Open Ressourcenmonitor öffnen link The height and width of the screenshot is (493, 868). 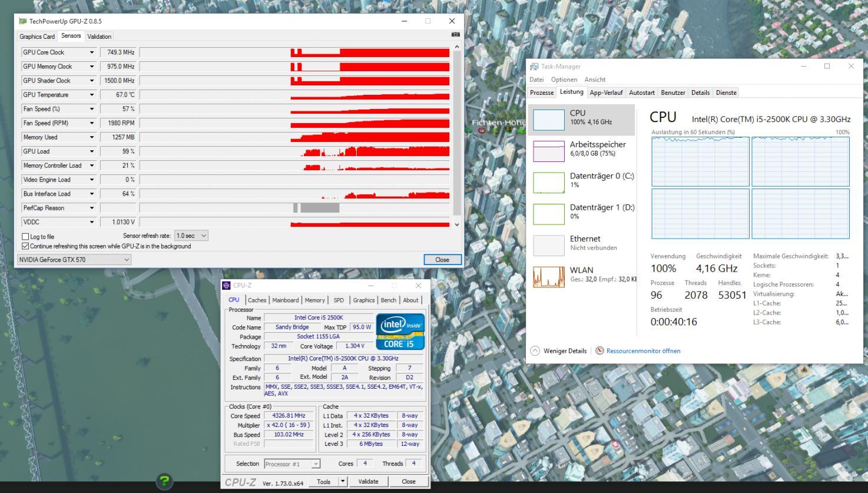pyautogui.click(x=643, y=351)
